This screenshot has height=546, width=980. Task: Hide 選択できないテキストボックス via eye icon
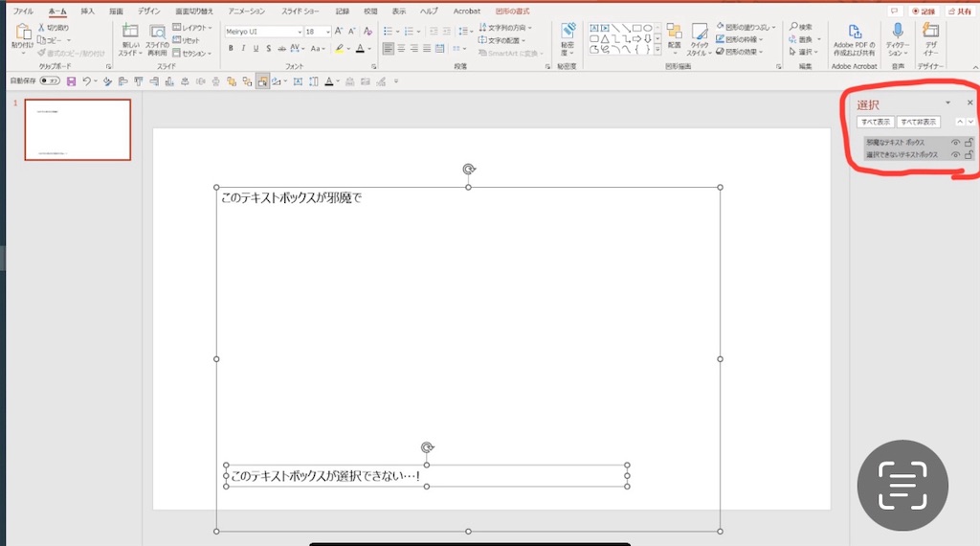tap(955, 154)
